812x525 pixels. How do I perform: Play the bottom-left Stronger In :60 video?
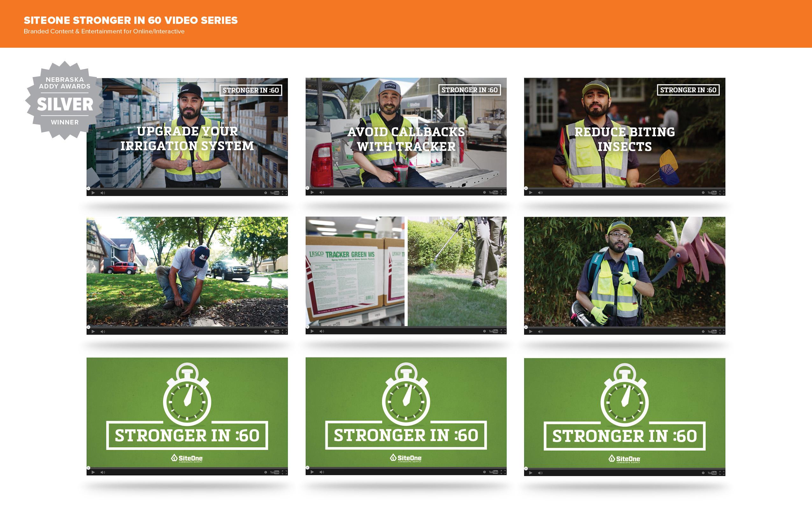tap(93, 472)
